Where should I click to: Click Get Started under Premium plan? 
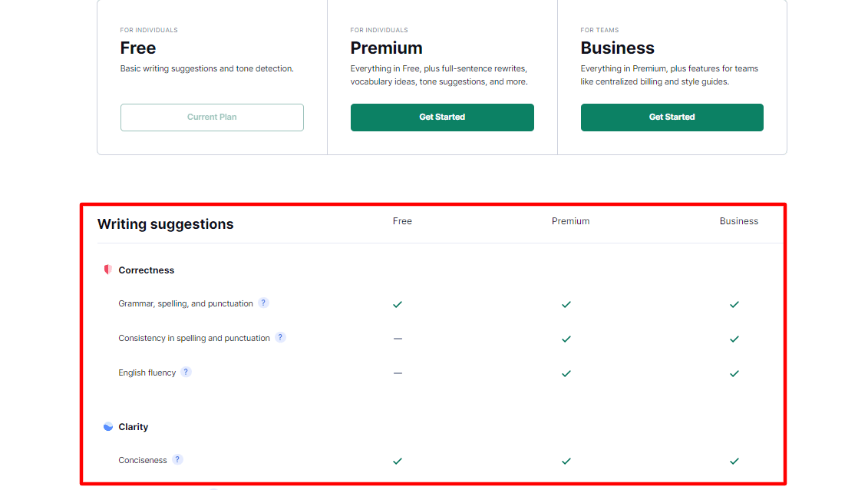coord(442,118)
